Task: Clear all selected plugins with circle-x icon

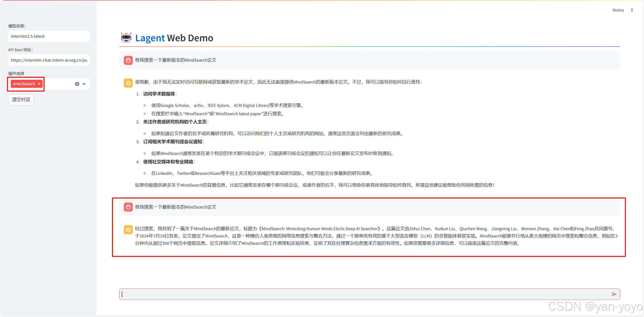Action: 77,84
